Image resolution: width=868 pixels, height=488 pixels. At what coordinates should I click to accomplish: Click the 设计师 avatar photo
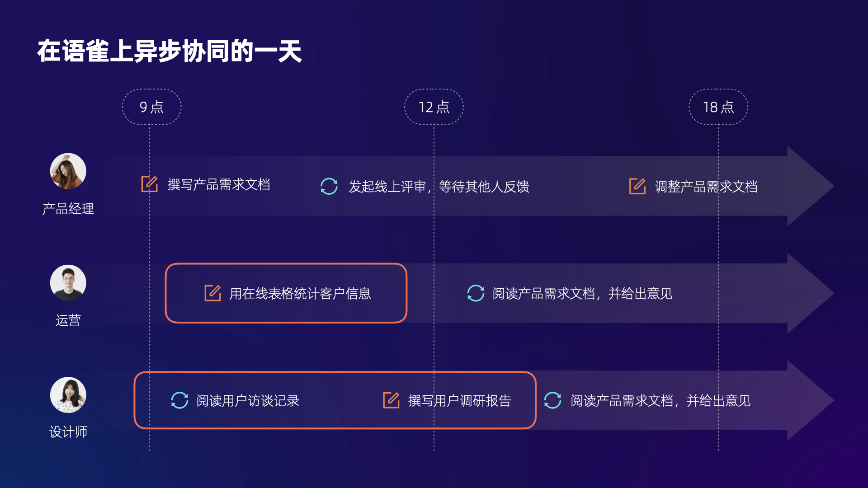pos(68,395)
